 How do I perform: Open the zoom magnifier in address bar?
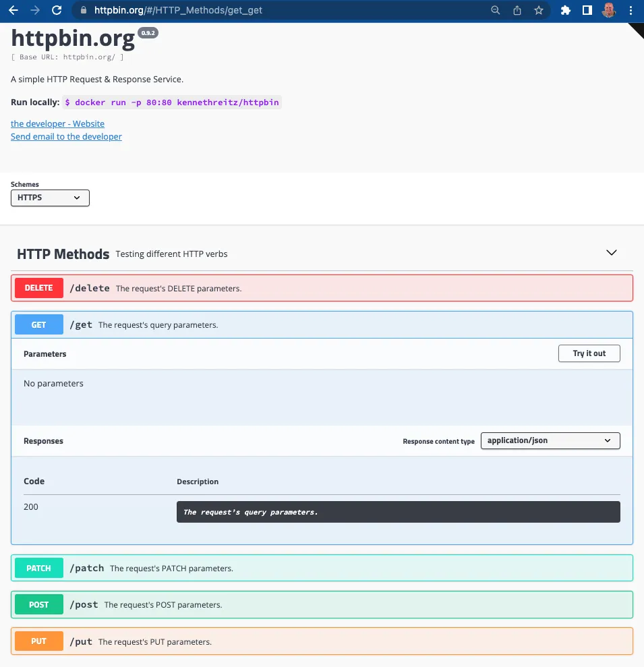(x=495, y=10)
